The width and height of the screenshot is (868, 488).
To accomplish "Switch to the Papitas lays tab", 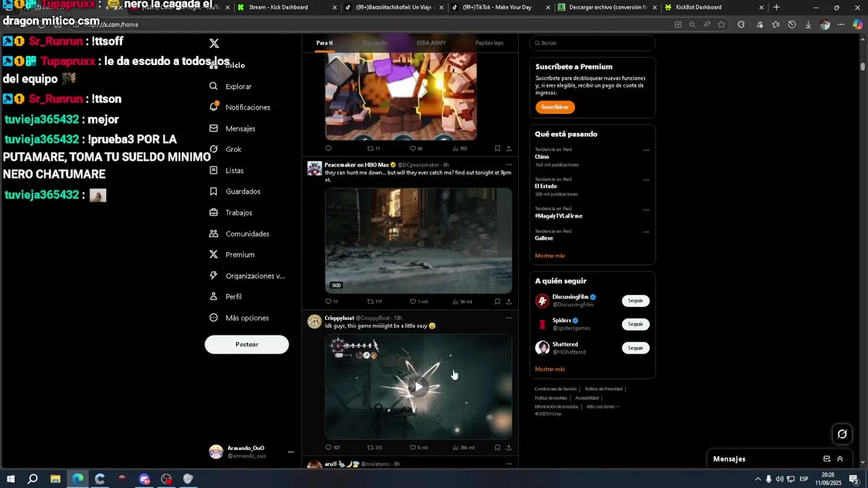I will [x=489, y=43].
